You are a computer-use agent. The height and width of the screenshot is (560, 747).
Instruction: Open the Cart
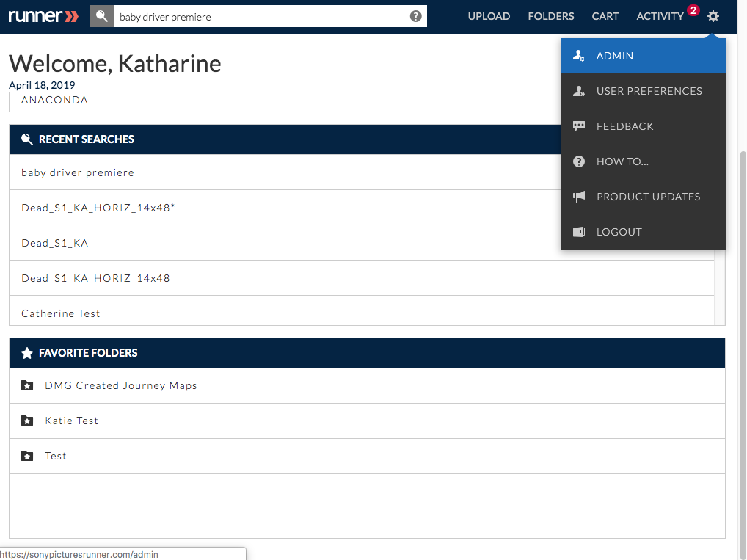605,16
